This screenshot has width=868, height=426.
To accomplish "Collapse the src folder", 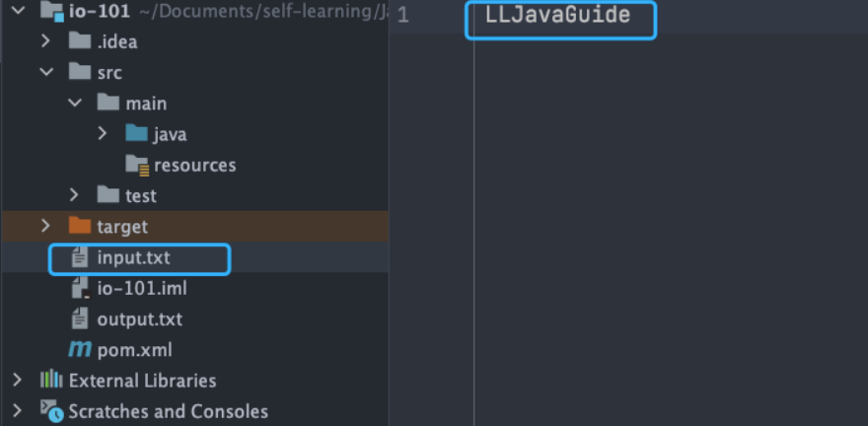I will [x=45, y=72].
